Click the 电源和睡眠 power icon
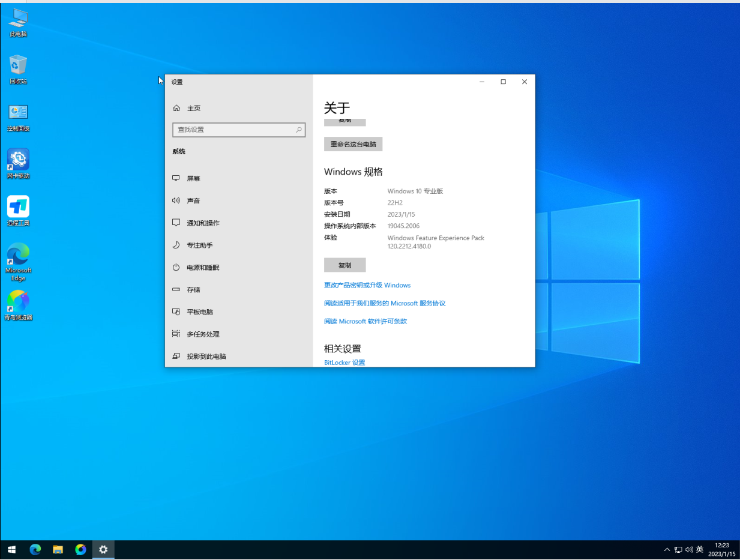 [176, 267]
